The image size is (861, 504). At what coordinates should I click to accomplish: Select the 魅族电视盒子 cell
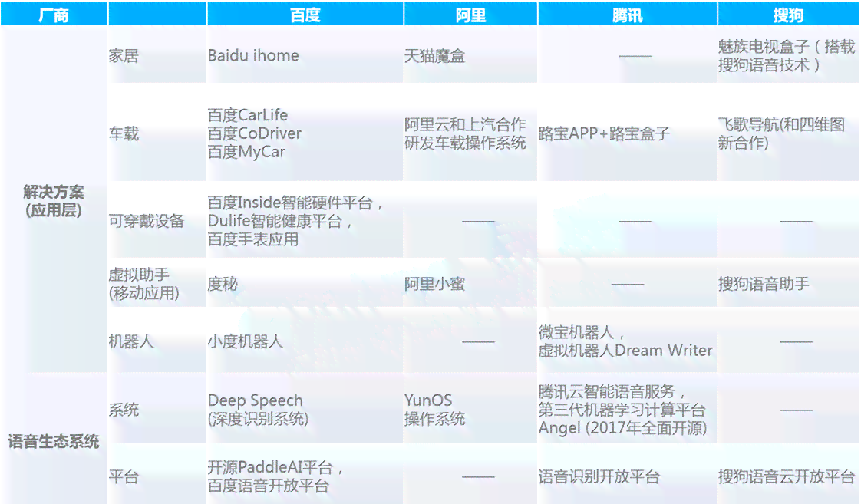click(x=787, y=55)
